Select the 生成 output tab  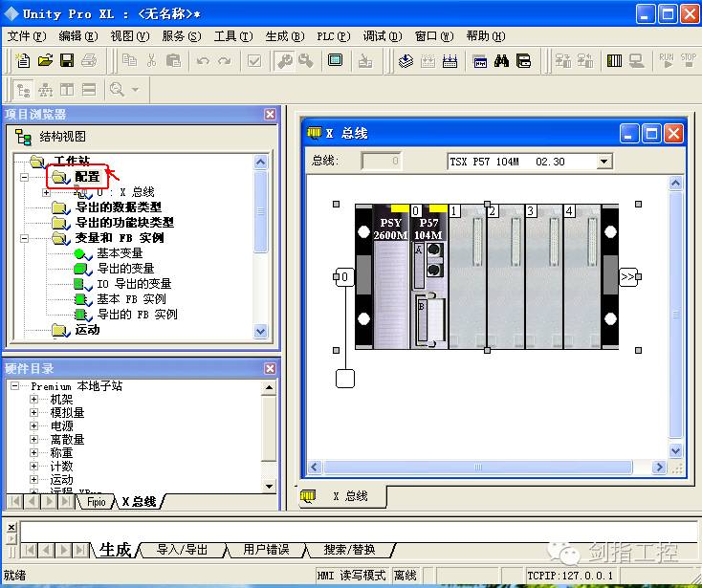coord(116,550)
